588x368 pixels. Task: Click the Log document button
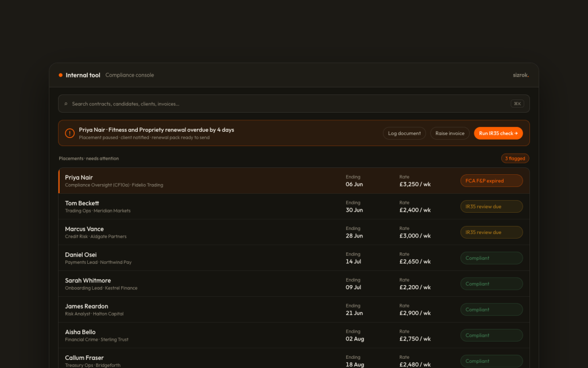click(404, 133)
